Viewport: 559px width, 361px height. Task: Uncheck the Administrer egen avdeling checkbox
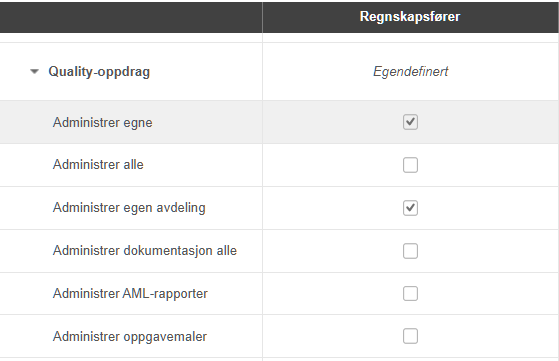[410, 208]
